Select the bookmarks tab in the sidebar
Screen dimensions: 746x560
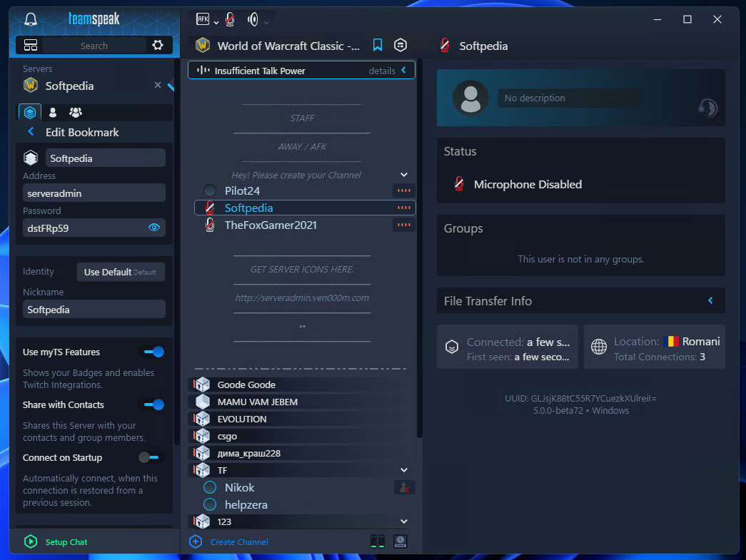pyautogui.click(x=30, y=113)
